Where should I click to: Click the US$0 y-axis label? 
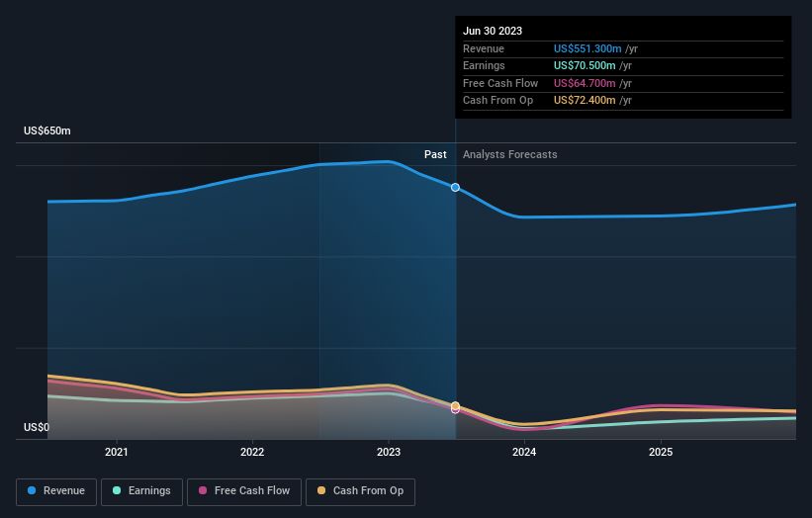pyautogui.click(x=37, y=427)
